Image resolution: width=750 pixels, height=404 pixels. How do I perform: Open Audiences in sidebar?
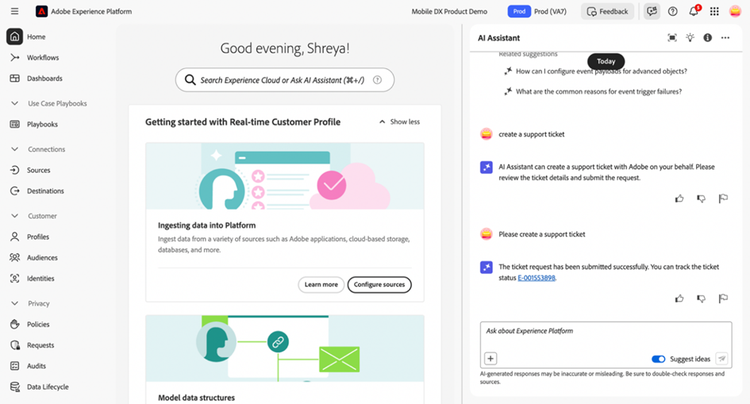33,258
